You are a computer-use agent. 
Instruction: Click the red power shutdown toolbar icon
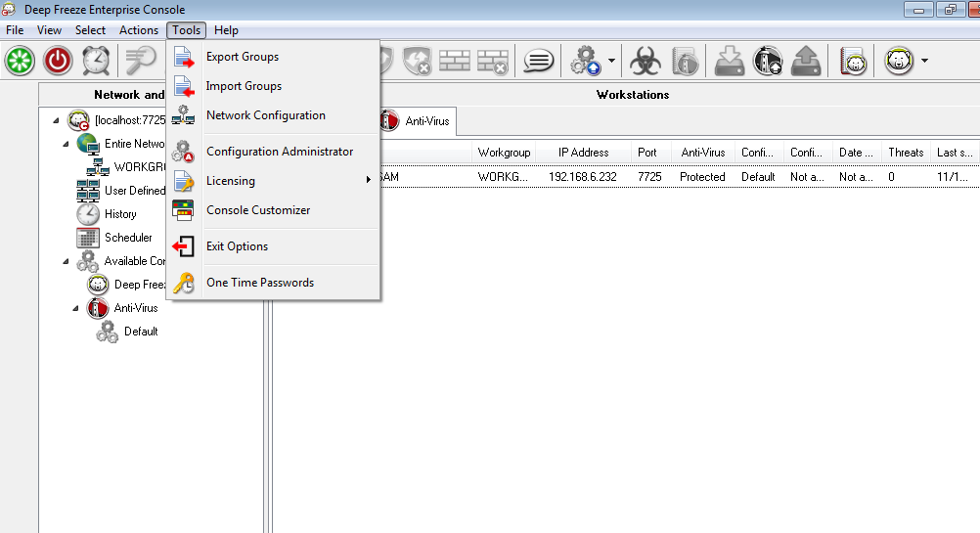(59, 61)
